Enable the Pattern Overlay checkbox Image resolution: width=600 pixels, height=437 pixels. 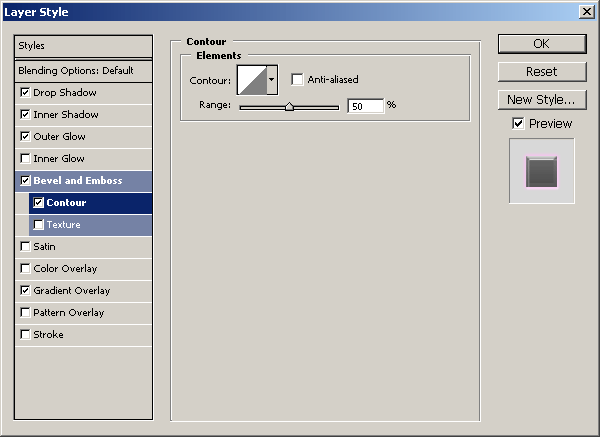(x=25, y=313)
